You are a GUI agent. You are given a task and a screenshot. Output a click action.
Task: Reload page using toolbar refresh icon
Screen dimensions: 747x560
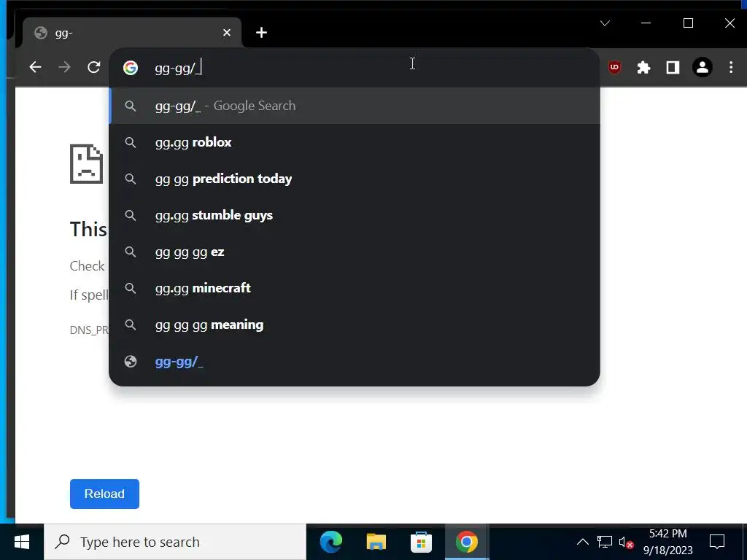pos(94,67)
